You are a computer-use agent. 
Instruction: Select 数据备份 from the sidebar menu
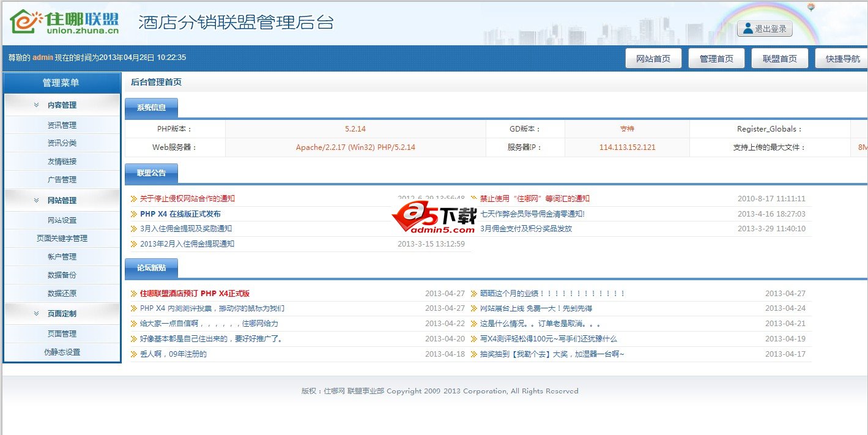click(x=62, y=275)
